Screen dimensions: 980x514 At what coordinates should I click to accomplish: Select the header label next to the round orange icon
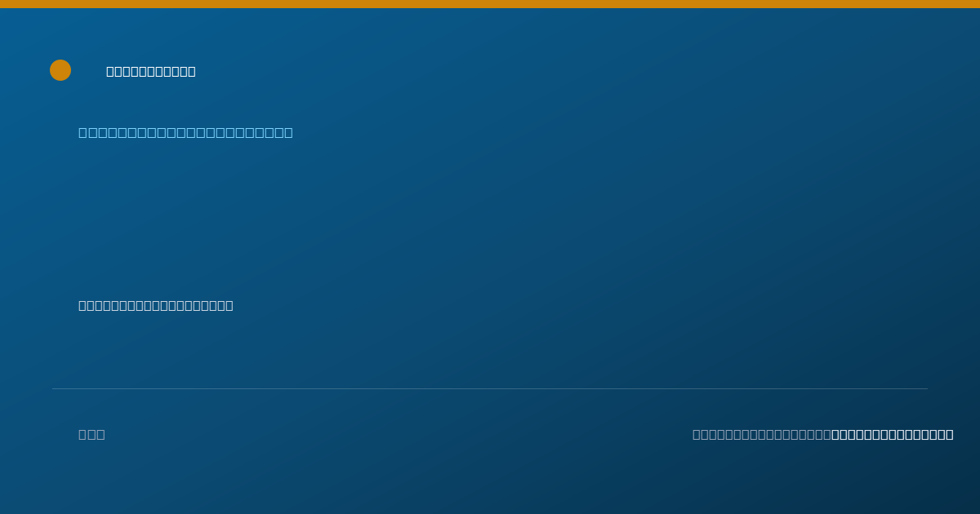(151, 71)
